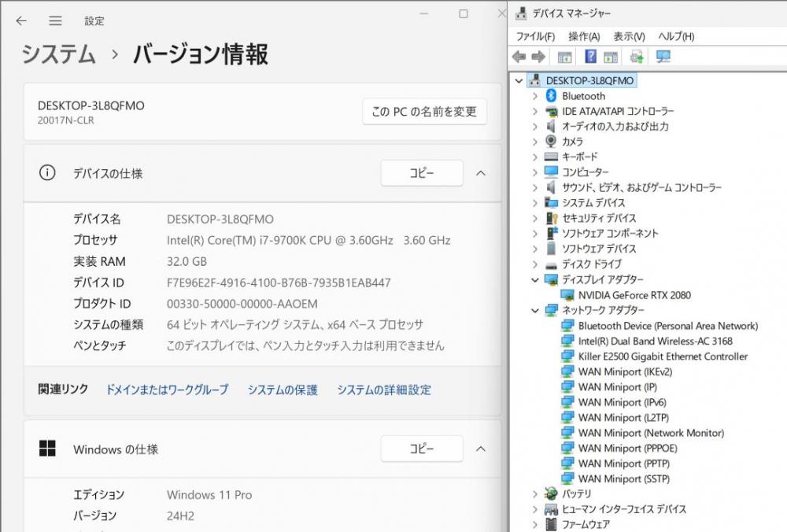Select WAN Miniport (PPPOE) entry
Screen dimensions: 787x532
pos(627,448)
